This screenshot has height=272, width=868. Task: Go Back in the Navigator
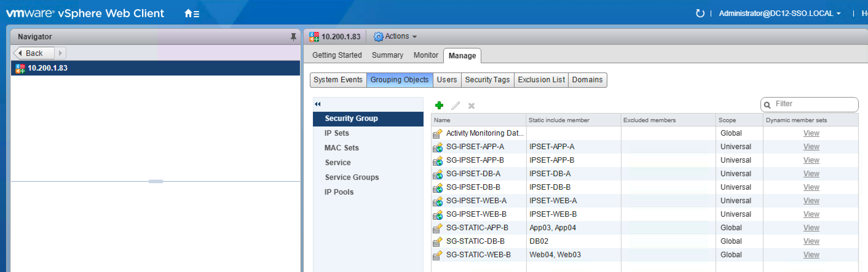pos(34,53)
